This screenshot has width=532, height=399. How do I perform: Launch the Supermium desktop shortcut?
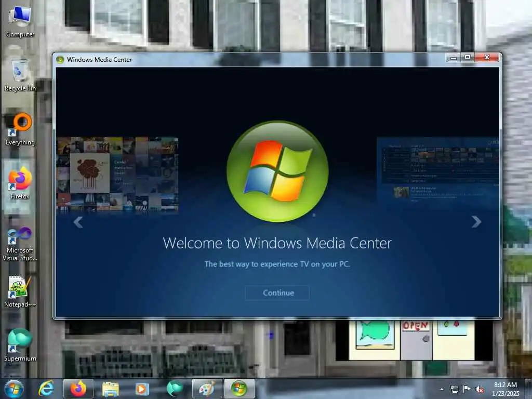(20, 345)
